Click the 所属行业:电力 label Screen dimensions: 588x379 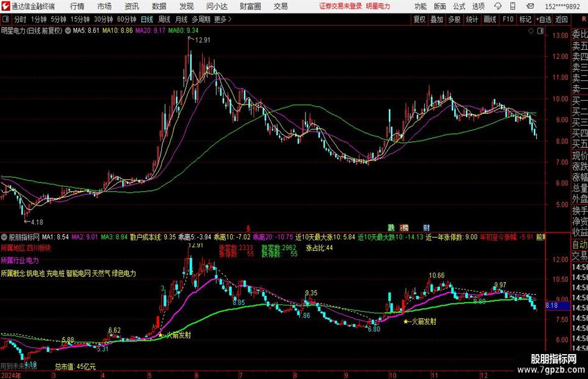(20, 260)
